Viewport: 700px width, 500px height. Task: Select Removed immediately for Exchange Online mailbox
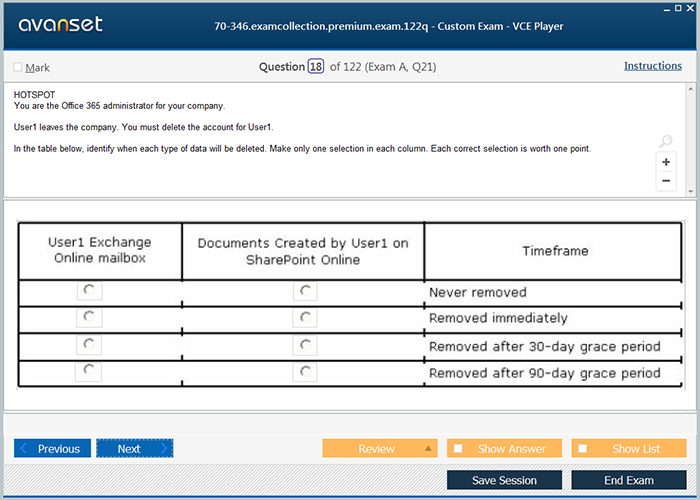coord(89,318)
